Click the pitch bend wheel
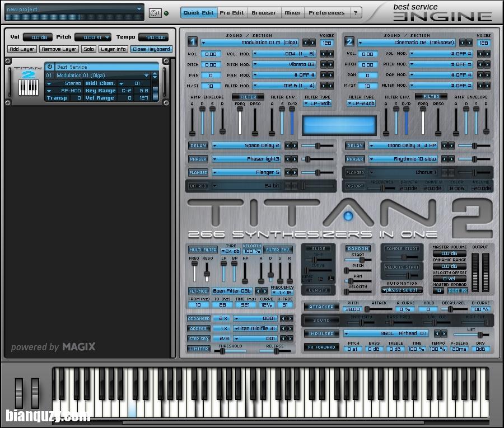Image resolution: width=504 pixels, height=428 pixels. click(x=19, y=393)
